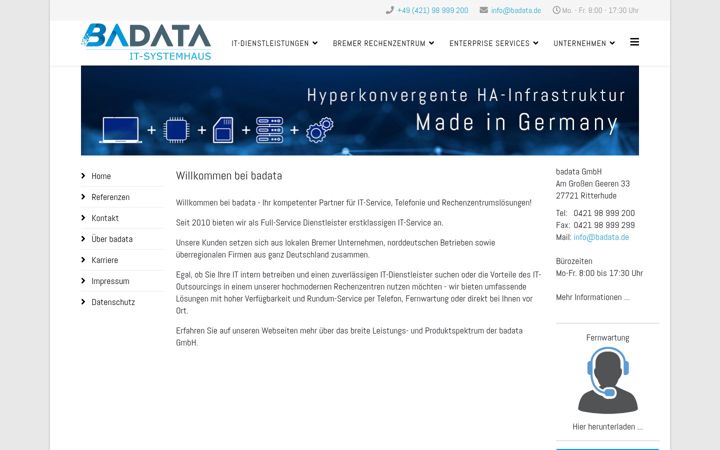Click the Fernwartung headset support icon
This screenshot has height=450, width=720.
(608, 380)
